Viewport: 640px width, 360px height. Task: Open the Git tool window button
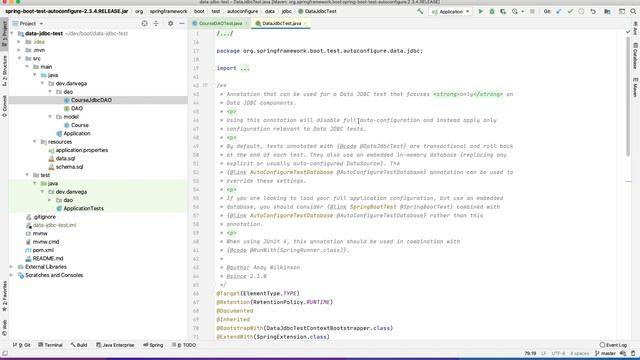coord(22,345)
